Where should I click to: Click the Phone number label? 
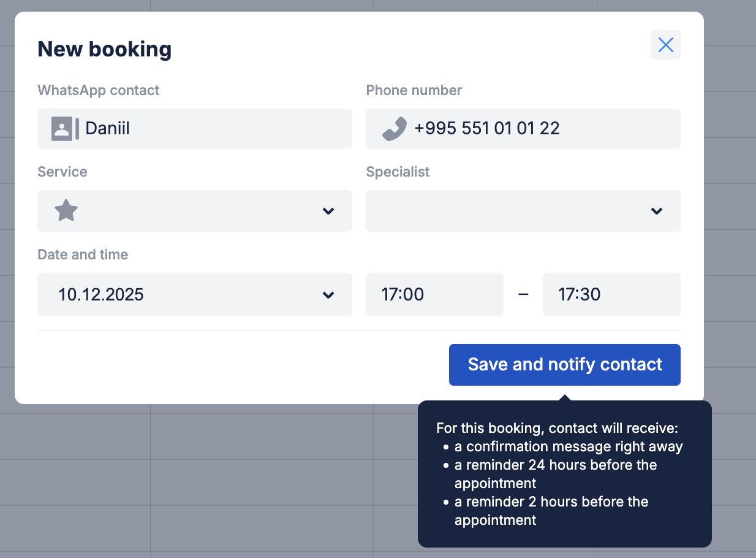[414, 90]
